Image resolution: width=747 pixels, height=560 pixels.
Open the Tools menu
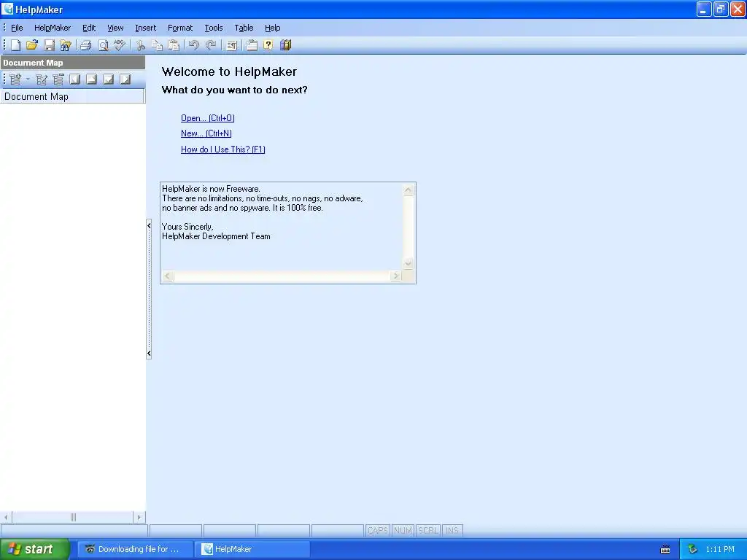[x=214, y=28]
